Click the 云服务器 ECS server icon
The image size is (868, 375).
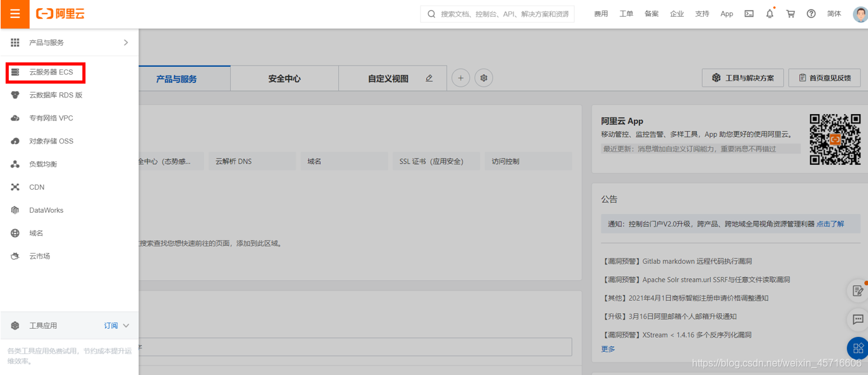point(15,72)
